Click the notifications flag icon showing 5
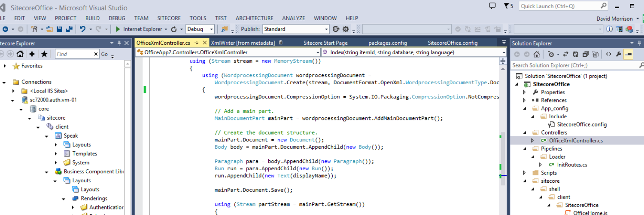Screen dimensions: 644x215 click(x=508, y=6)
